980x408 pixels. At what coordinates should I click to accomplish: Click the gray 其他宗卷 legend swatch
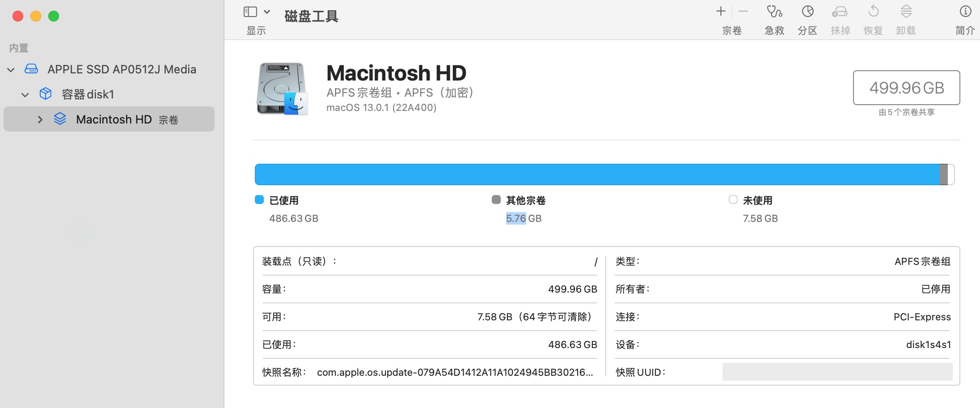pyautogui.click(x=496, y=200)
